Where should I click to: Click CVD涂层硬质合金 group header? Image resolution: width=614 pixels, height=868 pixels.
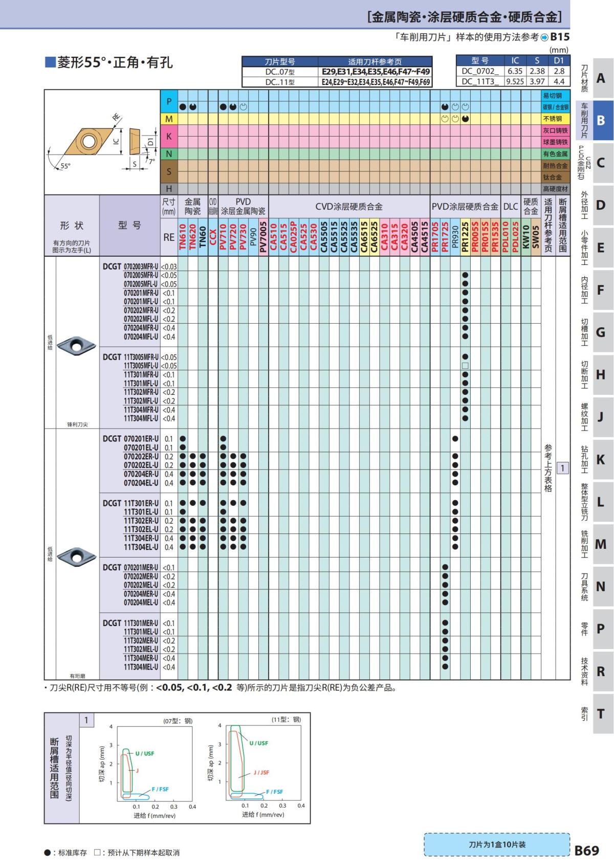click(349, 207)
